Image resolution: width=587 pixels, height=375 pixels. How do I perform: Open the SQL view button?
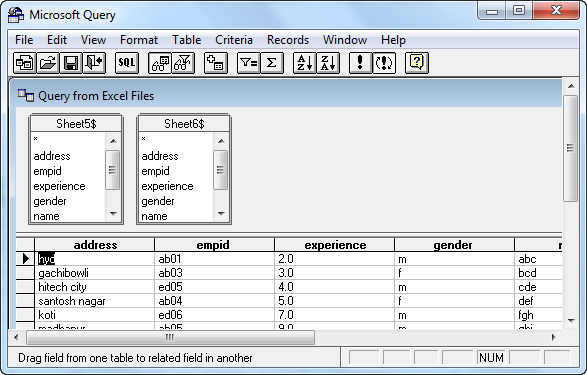click(x=127, y=62)
